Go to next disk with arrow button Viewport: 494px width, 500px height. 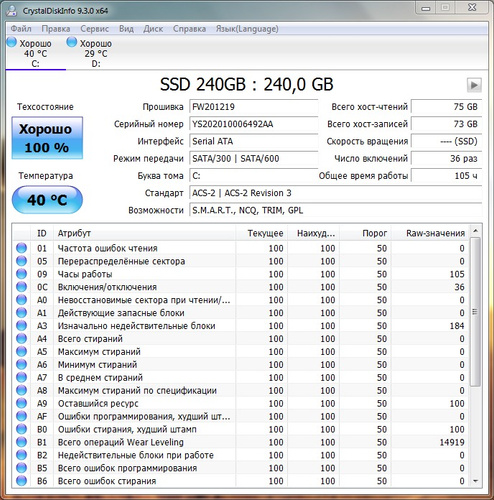coord(474,85)
